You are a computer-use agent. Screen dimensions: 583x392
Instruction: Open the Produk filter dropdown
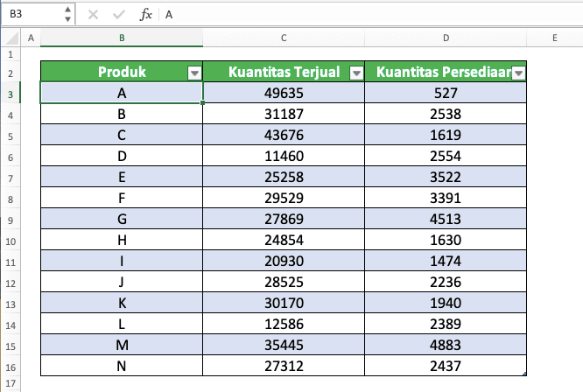pos(194,73)
